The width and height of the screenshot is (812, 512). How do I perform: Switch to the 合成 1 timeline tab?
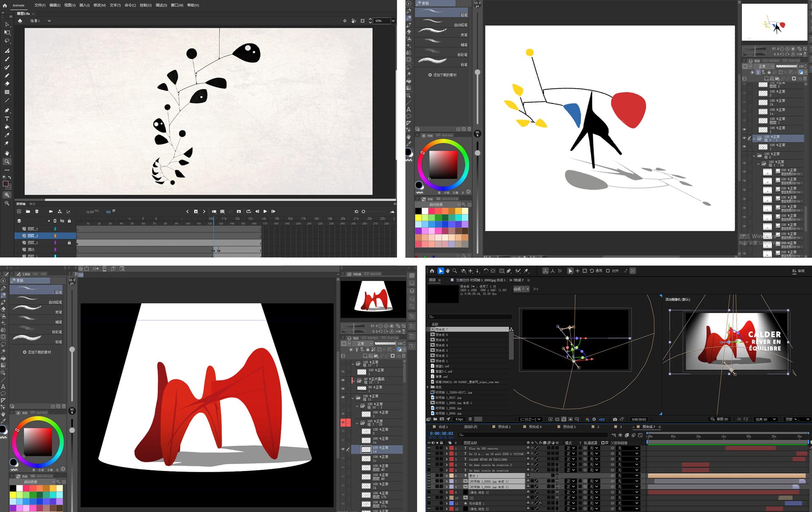(x=443, y=427)
